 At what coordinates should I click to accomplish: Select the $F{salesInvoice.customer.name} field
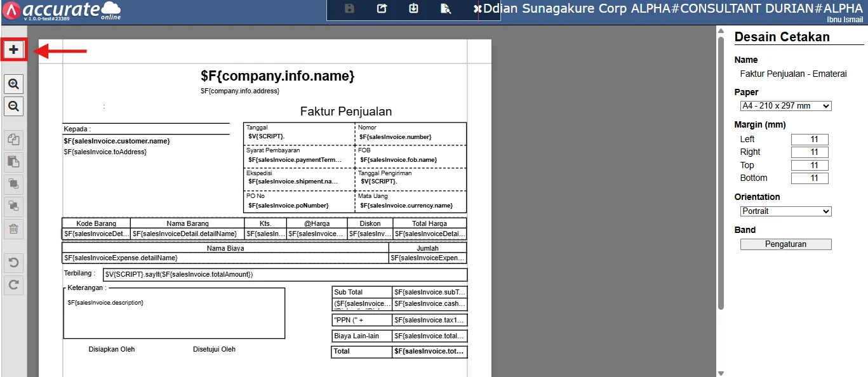[117, 141]
